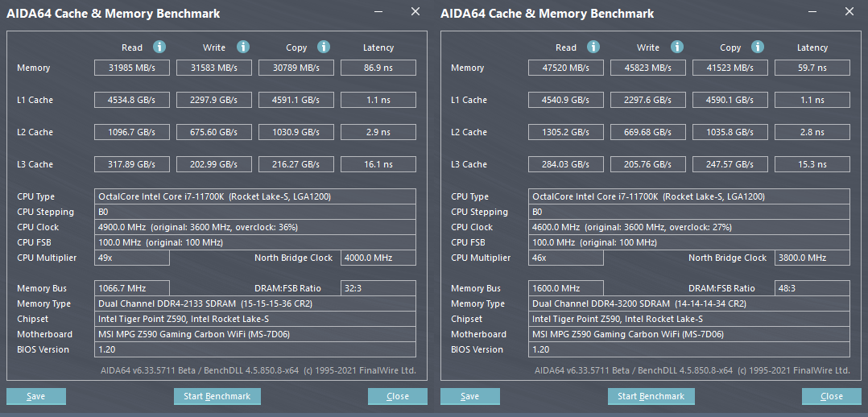Start Benchmark in the left window
Screen dimensions: 868x417
[217, 396]
